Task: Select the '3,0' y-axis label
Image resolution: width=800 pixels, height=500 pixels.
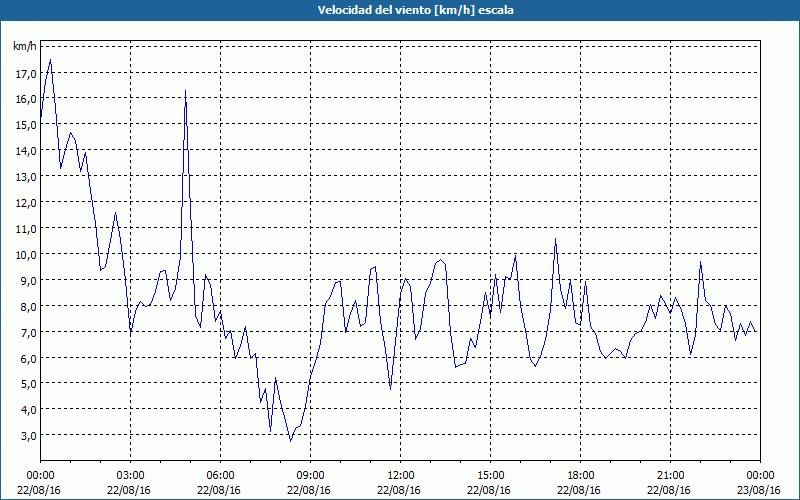Action: click(28, 436)
